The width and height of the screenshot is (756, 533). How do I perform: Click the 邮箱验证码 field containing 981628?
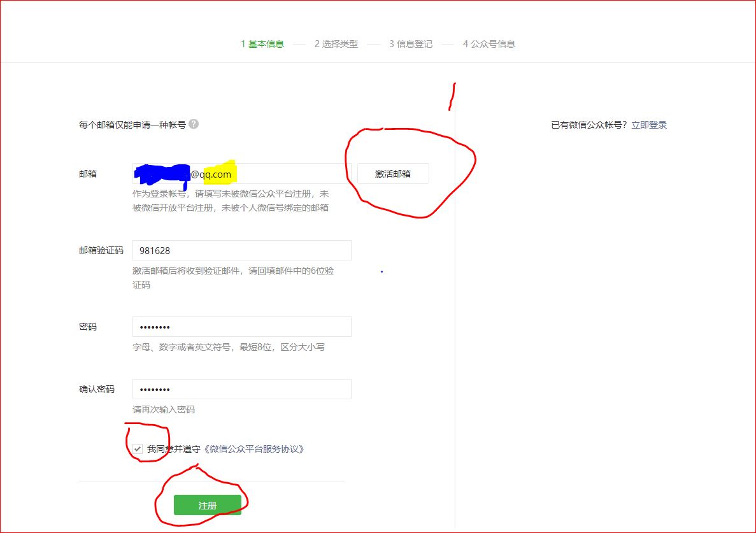click(x=241, y=251)
